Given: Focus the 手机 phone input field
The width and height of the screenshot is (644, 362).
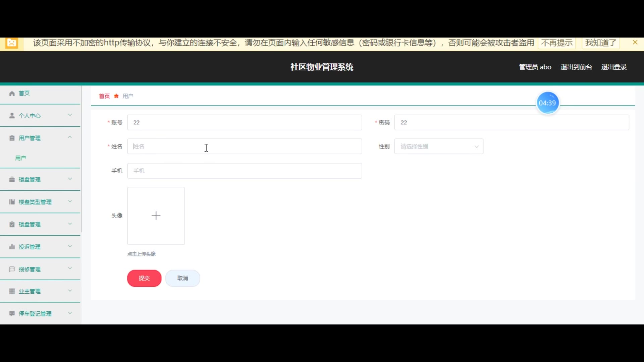Looking at the screenshot, I should click(245, 171).
